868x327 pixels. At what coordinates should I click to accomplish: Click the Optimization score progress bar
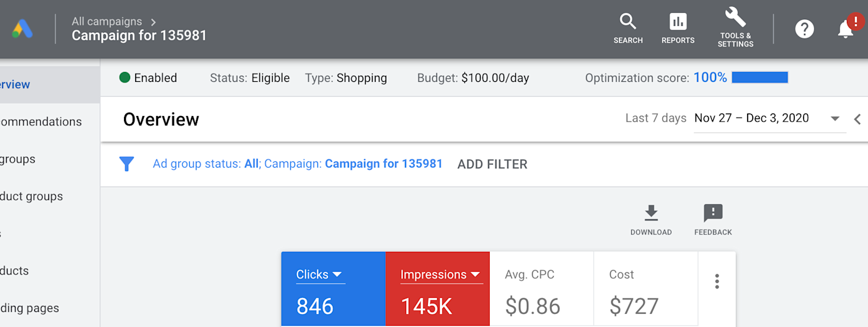759,78
